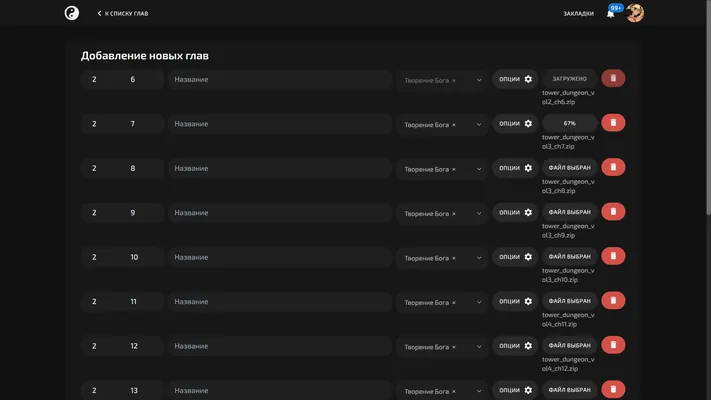Remove Творение Бога tag in chapter 7 row
Image resolution: width=711 pixels, height=400 pixels.
click(x=453, y=125)
